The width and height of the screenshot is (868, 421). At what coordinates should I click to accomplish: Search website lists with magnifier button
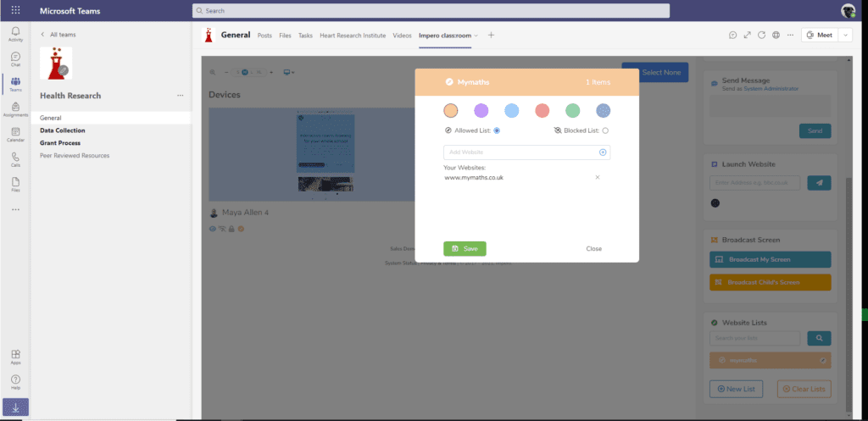[820, 338]
